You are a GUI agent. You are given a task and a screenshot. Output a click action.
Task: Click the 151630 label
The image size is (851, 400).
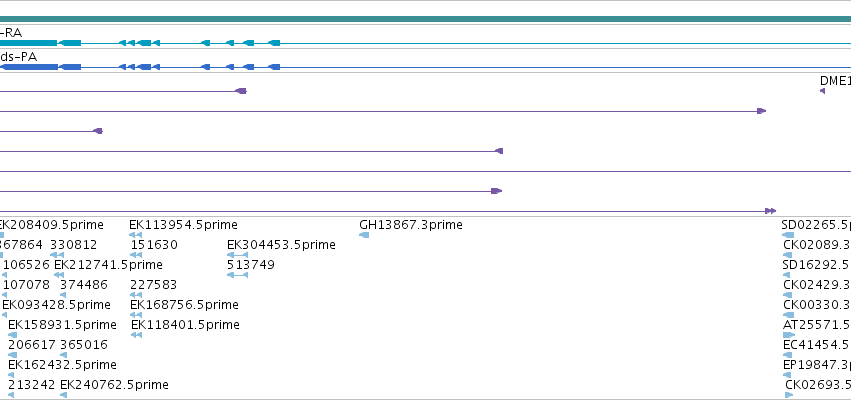click(154, 245)
